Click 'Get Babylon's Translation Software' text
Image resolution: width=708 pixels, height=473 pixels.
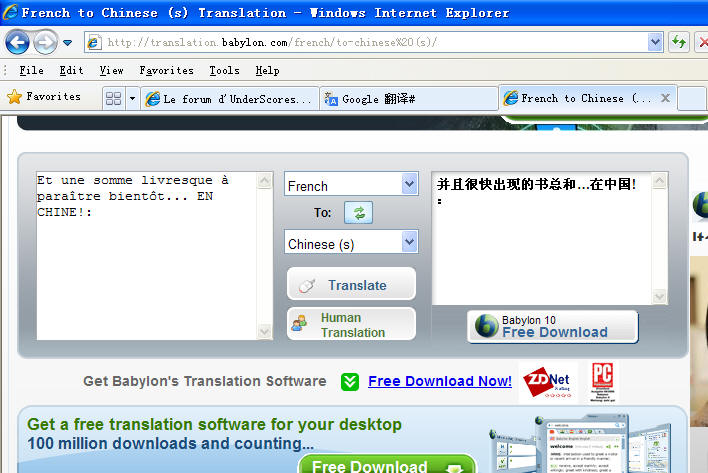205,381
